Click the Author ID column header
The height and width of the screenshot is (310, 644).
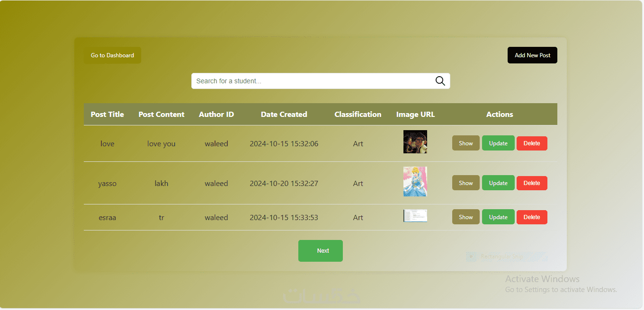216,114
